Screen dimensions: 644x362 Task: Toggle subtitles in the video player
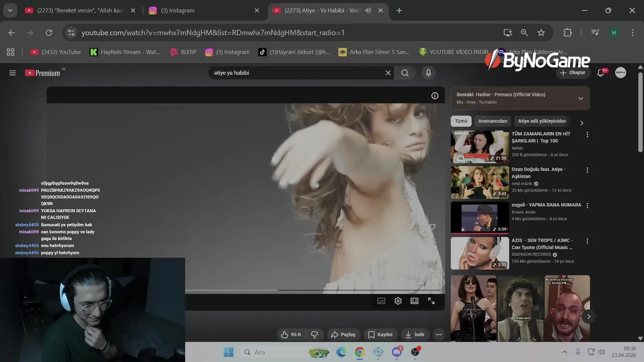(381, 301)
